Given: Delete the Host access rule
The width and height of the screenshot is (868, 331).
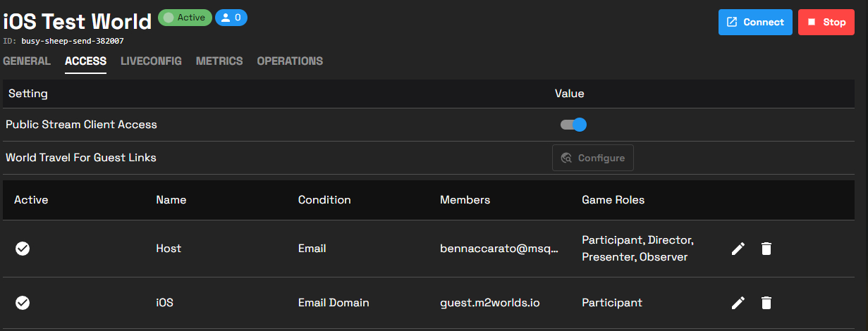Looking at the screenshot, I should coord(766,249).
